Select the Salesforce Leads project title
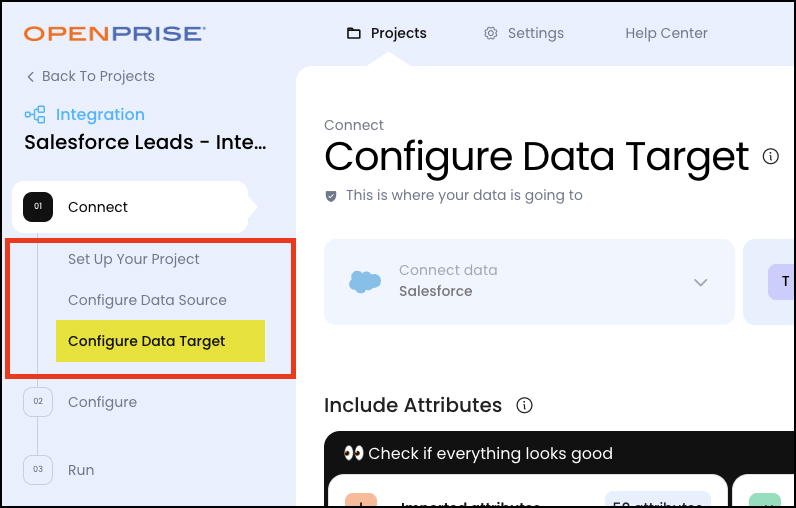The image size is (796, 508). (146, 142)
